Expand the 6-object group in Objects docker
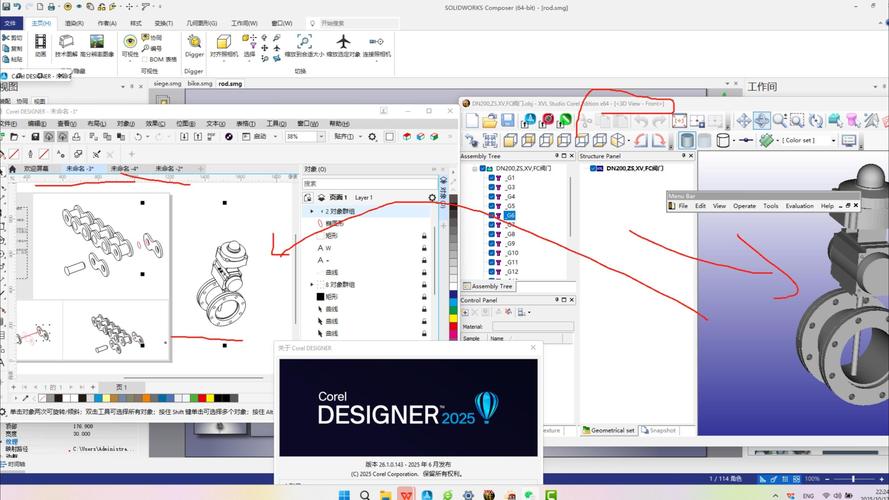Image resolution: width=889 pixels, height=500 pixels. coord(311,285)
